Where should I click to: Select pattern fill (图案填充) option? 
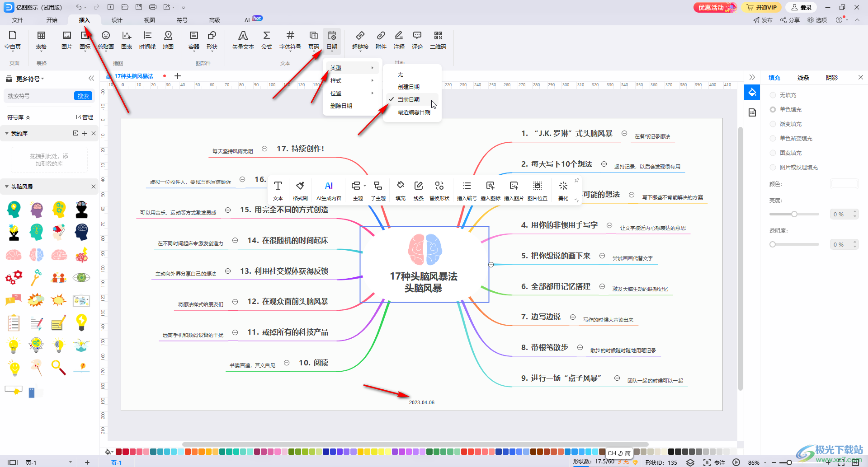[786, 153]
